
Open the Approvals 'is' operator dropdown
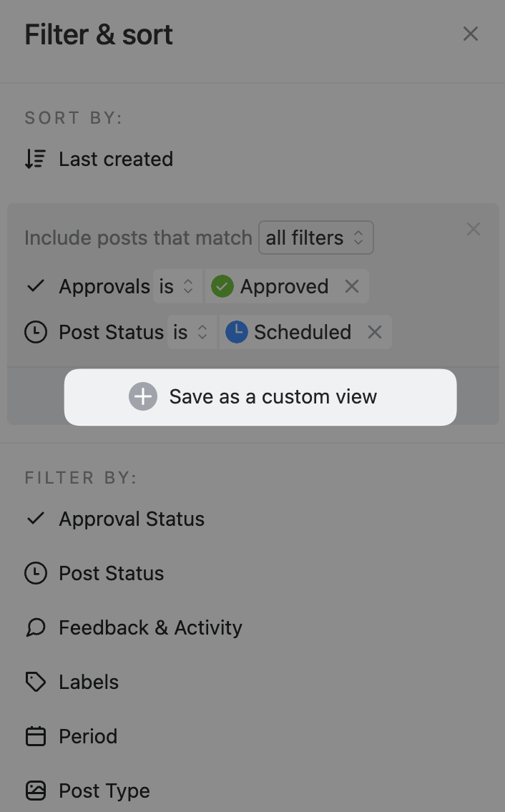[177, 287]
